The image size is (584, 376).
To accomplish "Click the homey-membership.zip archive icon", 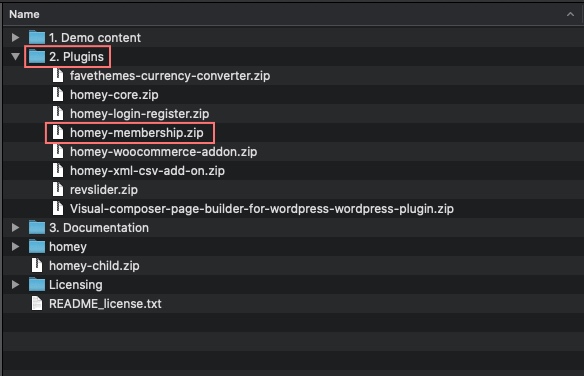I will pyautogui.click(x=58, y=133).
